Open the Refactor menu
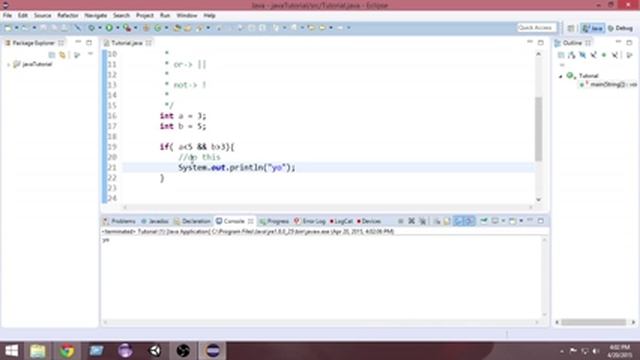Image resolution: width=640 pixels, height=360 pixels. click(68, 16)
